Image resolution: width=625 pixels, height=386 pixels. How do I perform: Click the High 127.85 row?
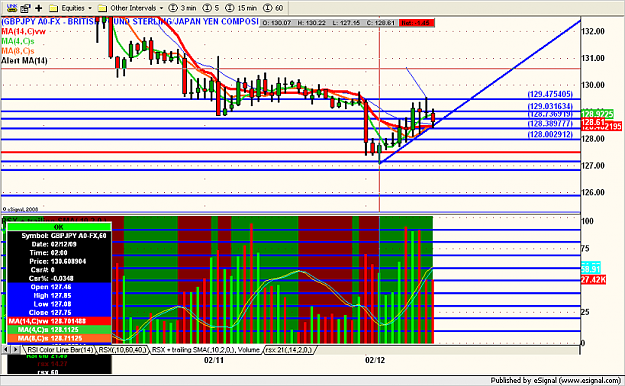coord(59,295)
